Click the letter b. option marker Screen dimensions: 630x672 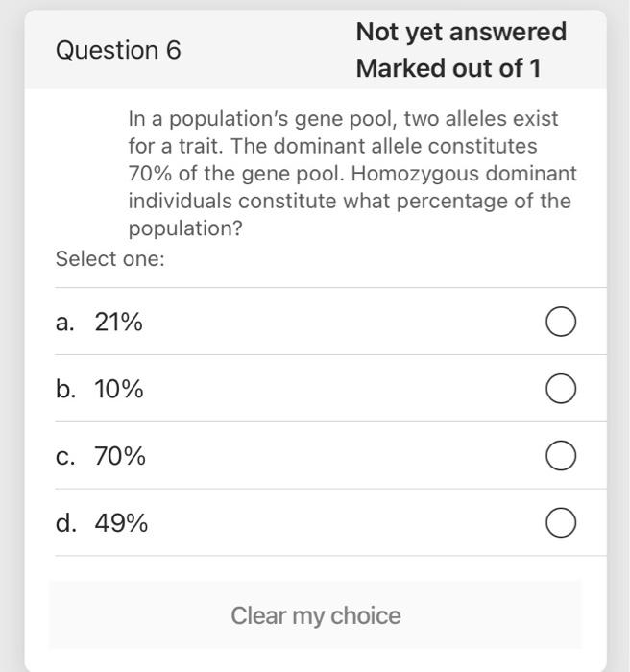tap(66, 390)
